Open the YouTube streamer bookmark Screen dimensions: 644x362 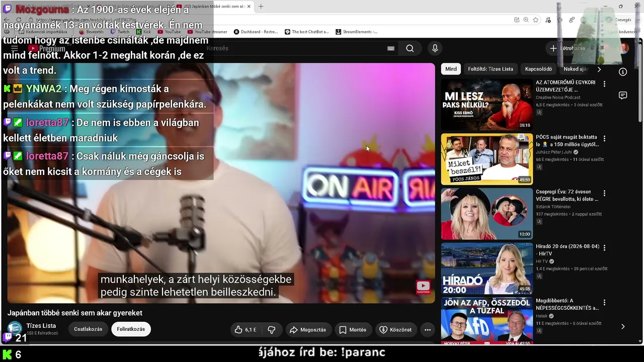207,32
